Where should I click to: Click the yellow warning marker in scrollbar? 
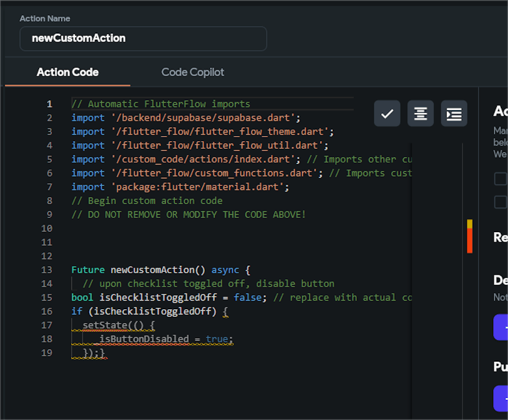[470, 224]
